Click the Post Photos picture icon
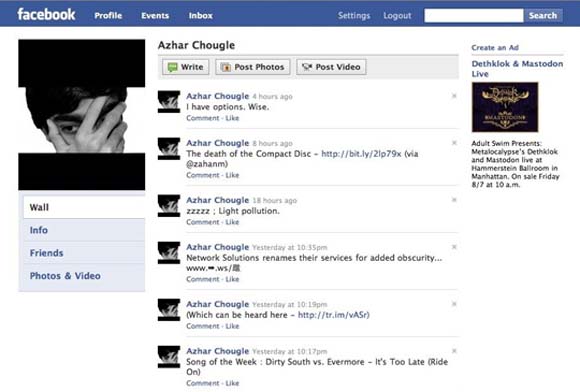 (226, 67)
